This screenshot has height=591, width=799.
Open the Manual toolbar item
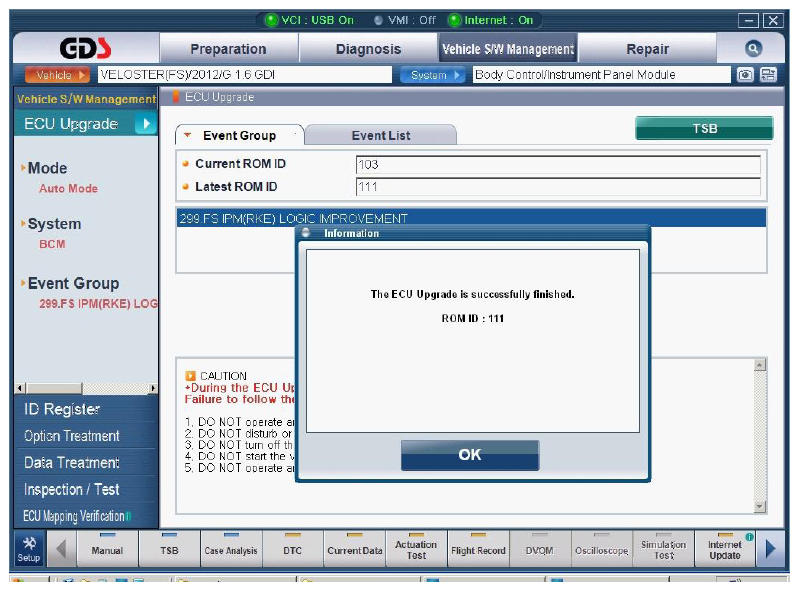pos(107,549)
